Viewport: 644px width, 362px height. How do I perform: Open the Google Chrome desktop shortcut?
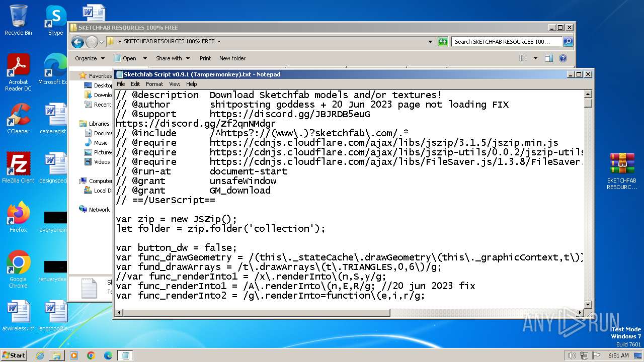pyautogui.click(x=18, y=269)
